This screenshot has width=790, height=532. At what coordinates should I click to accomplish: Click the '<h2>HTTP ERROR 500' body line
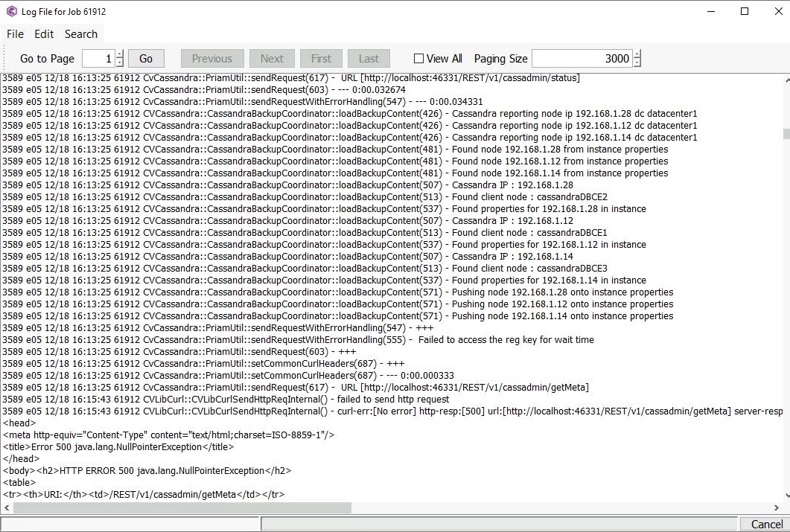click(147, 470)
